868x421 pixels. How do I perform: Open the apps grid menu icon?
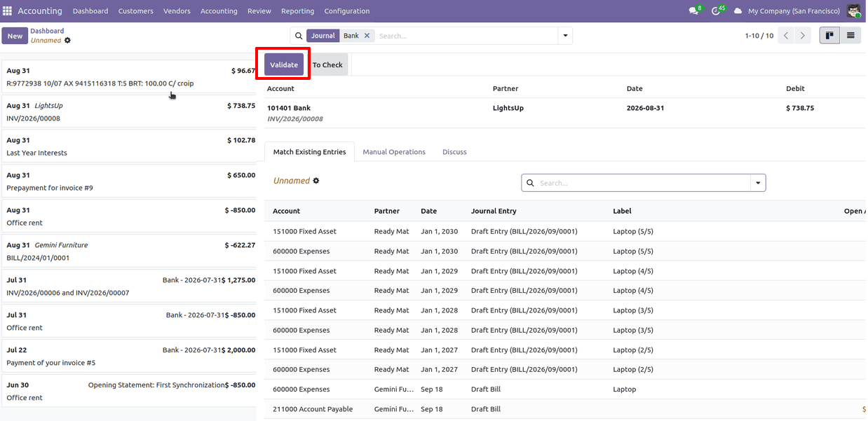pyautogui.click(x=8, y=11)
